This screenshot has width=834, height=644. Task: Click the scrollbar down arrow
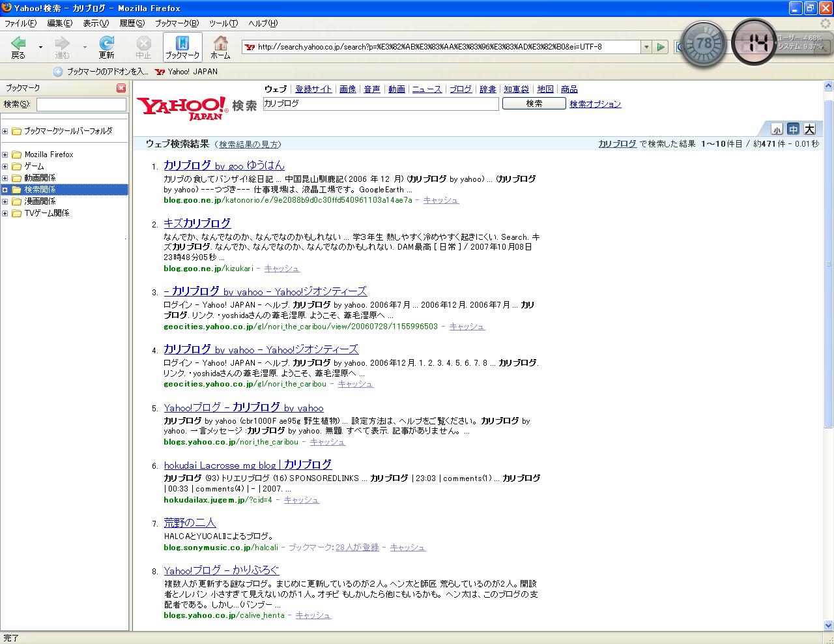tap(829, 626)
